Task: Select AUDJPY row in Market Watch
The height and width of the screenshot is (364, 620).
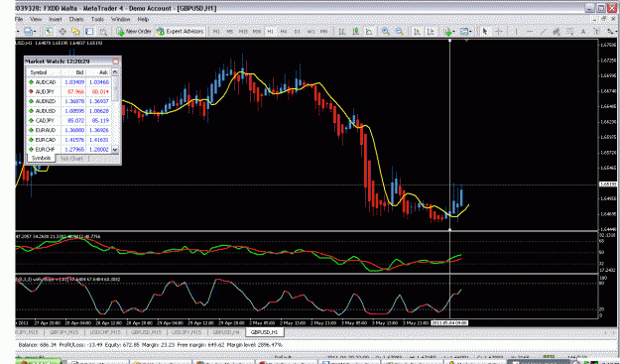Action: 68,91
